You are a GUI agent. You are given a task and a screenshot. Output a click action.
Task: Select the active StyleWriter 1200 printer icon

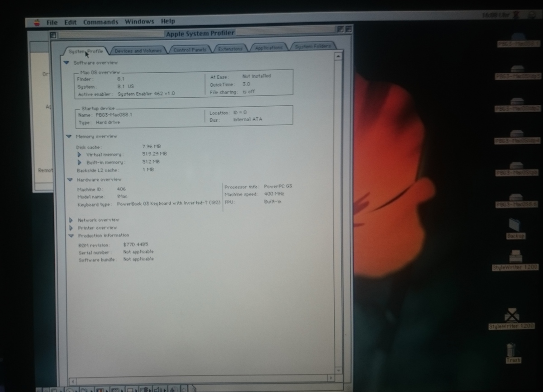point(515,260)
